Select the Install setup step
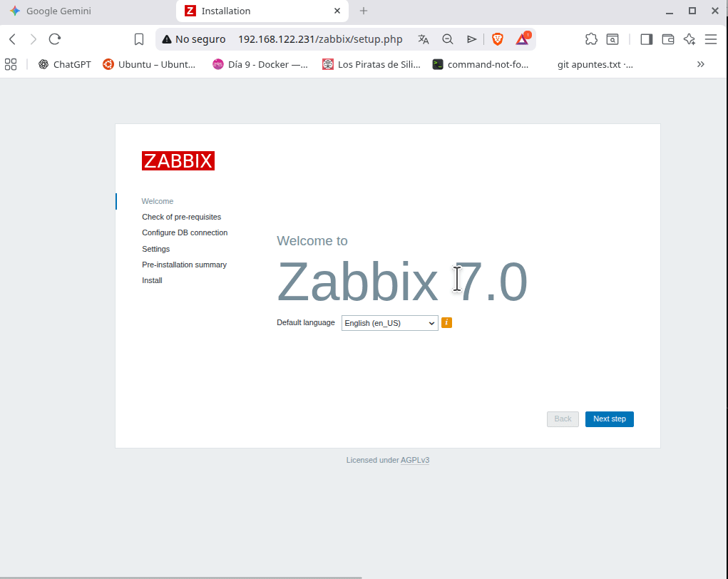Image resolution: width=728 pixels, height=579 pixels. tap(152, 280)
